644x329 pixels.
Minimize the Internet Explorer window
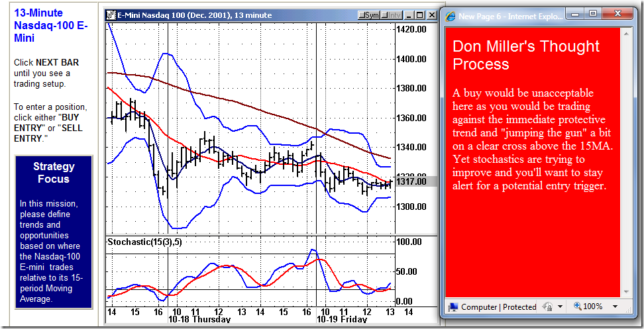tap(575, 14)
